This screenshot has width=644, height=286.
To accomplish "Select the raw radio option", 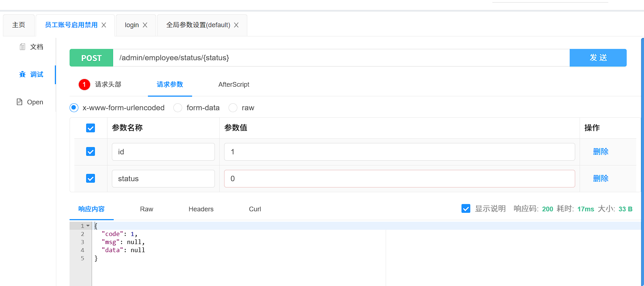I will pyautogui.click(x=233, y=108).
